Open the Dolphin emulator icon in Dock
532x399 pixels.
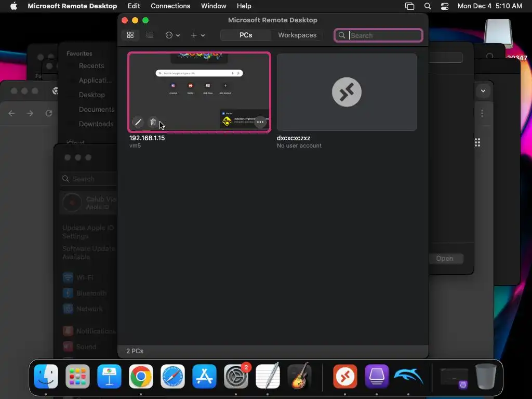click(x=408, y=376)
